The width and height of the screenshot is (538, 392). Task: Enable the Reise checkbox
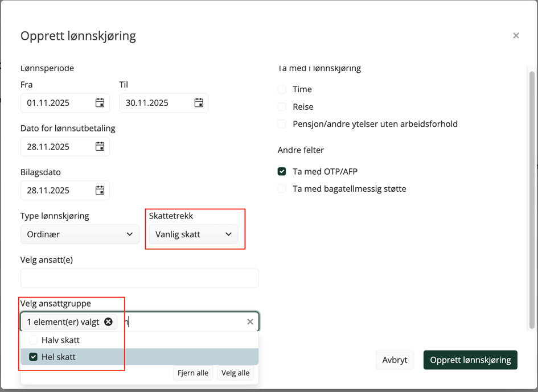[x=282, y=107]
